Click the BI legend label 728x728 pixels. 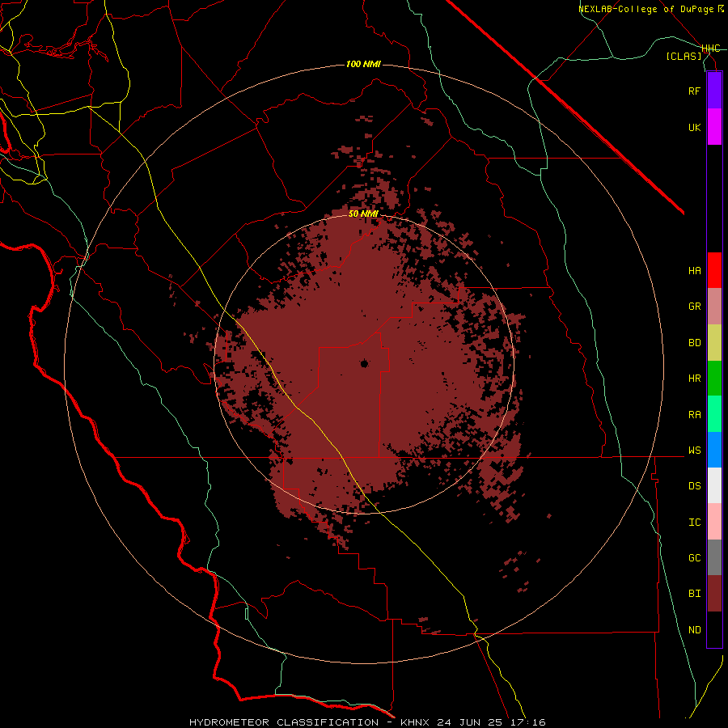point(694,594)
